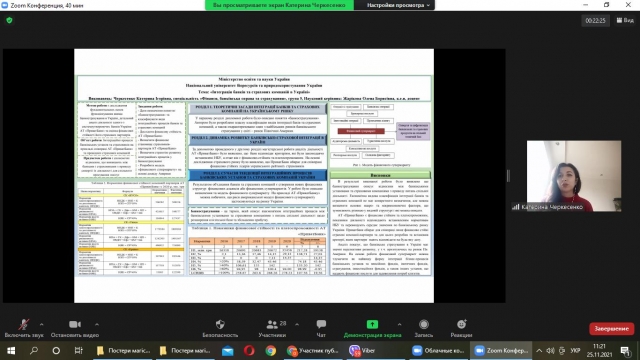This screenshot has height=360, width=640.
Task: Start screen sharing with the green icon
Action: coord(372,324)
